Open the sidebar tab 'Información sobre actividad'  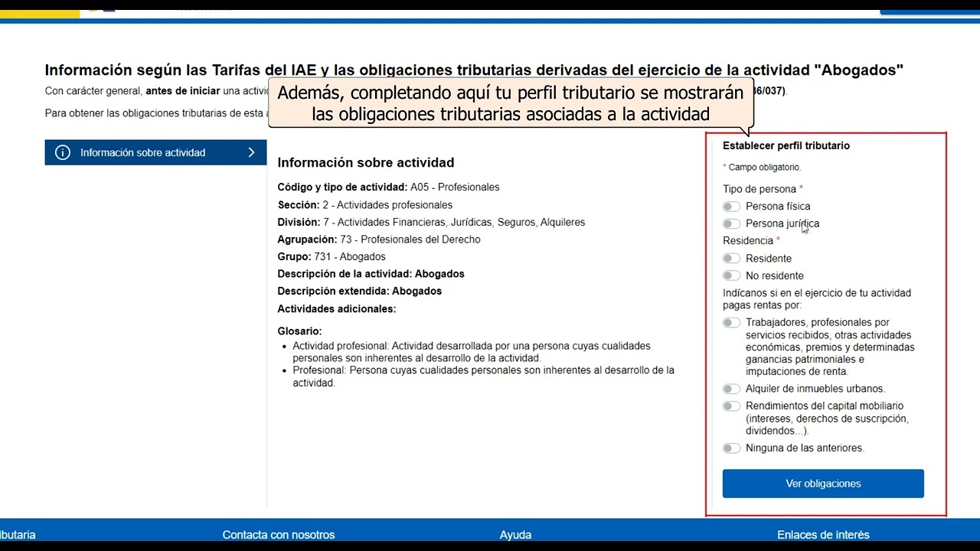[x=155, y=152]
